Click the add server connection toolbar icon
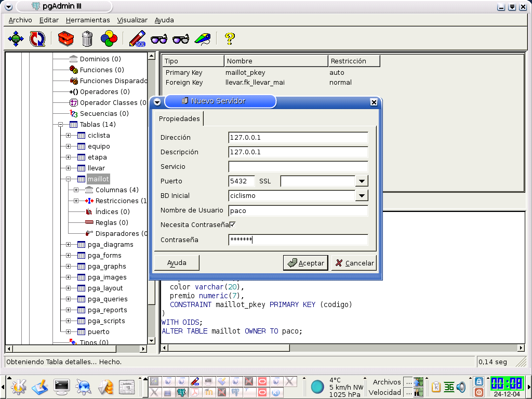Image resolution: width=532 pixels, height=399 pixels. 16,38
